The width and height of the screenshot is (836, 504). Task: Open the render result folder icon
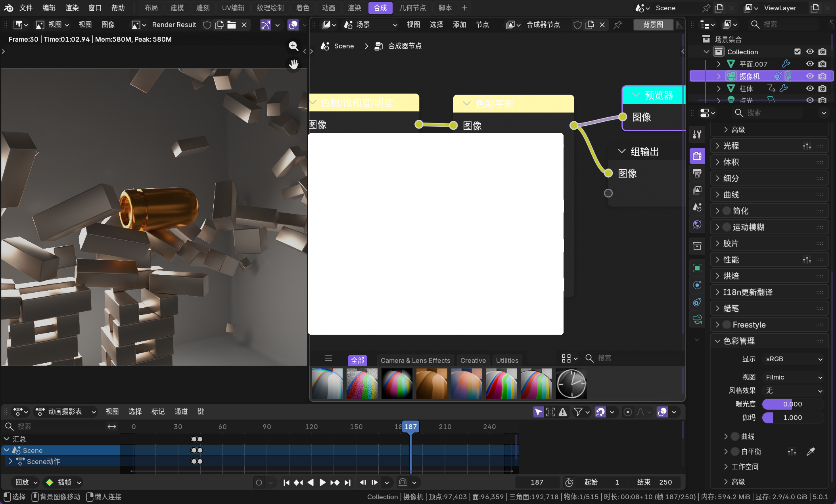pos(232,25)
